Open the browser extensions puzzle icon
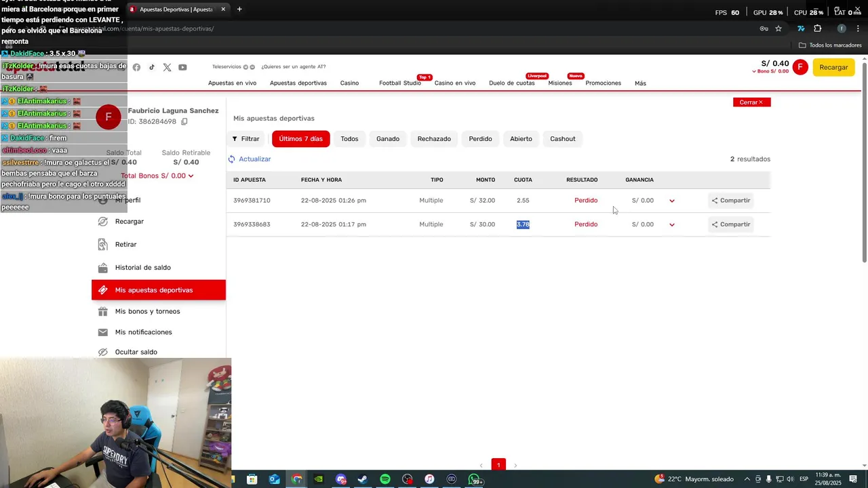 pyautogui.click(x=817, y=28)
